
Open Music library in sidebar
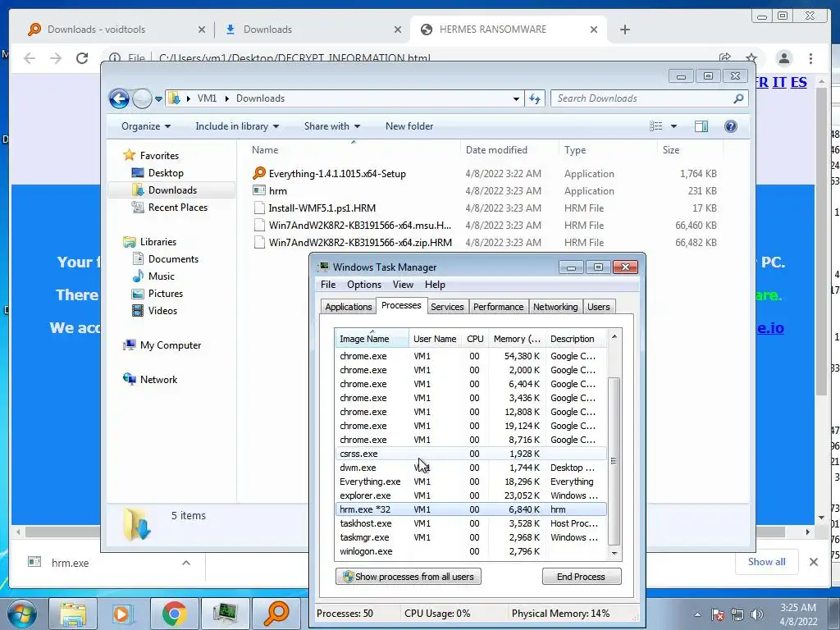[x=162, y=276]
